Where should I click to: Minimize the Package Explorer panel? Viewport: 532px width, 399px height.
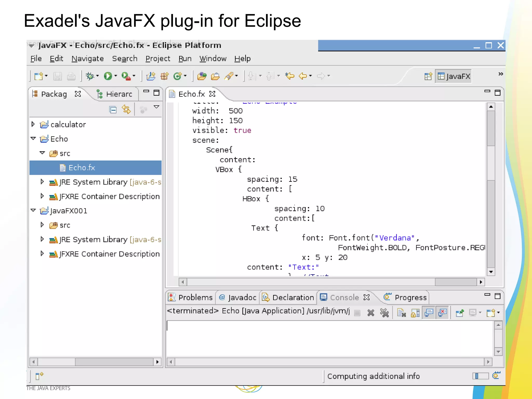coord(146,91)
